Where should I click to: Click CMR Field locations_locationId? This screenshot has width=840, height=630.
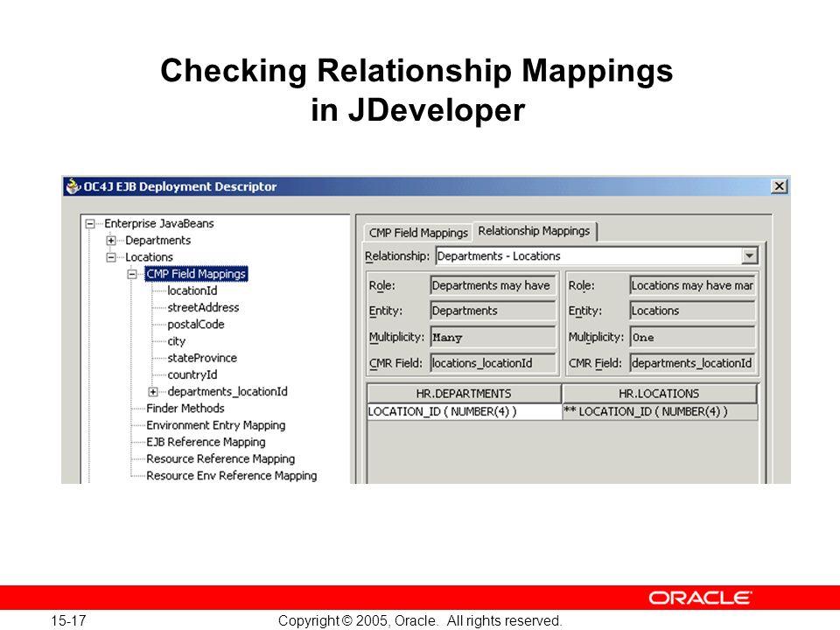tap(493, 363)
